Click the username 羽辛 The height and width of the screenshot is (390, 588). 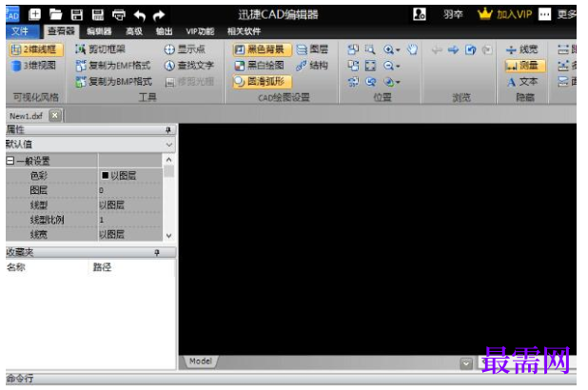pos(453,14)
